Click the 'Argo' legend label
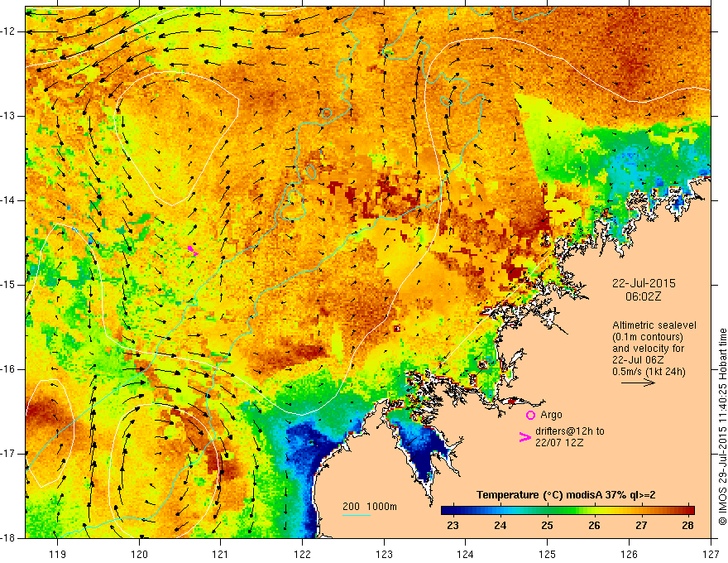The width and height of the screenshot is (728, 563). tap(551, 415)
